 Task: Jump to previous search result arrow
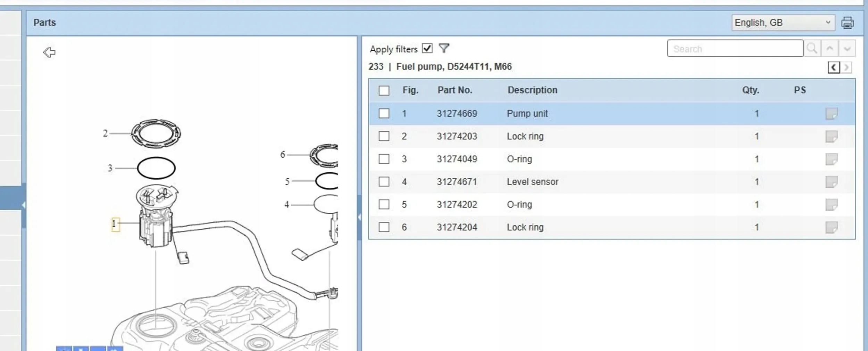(829, 48)
